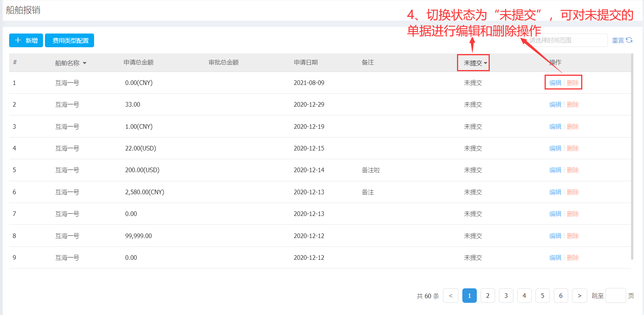
Task: Delete the 2,580.00(CNY) record
Action: (573, 192)
